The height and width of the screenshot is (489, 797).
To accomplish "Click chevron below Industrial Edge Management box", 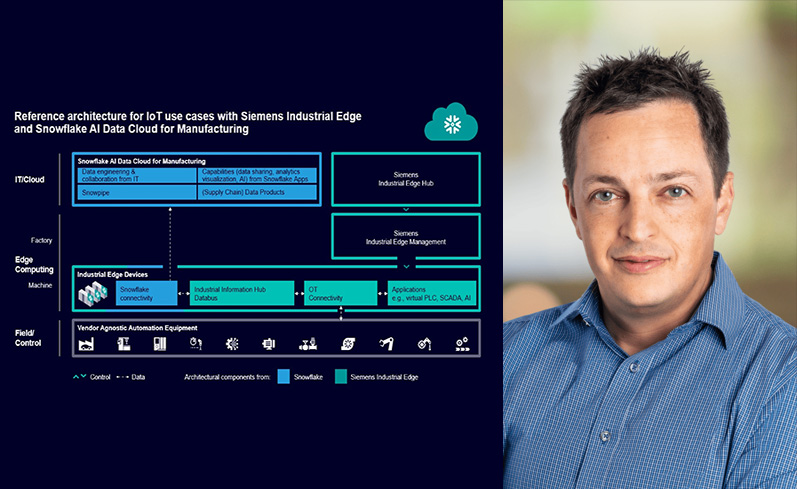I will tap(405, 267).
